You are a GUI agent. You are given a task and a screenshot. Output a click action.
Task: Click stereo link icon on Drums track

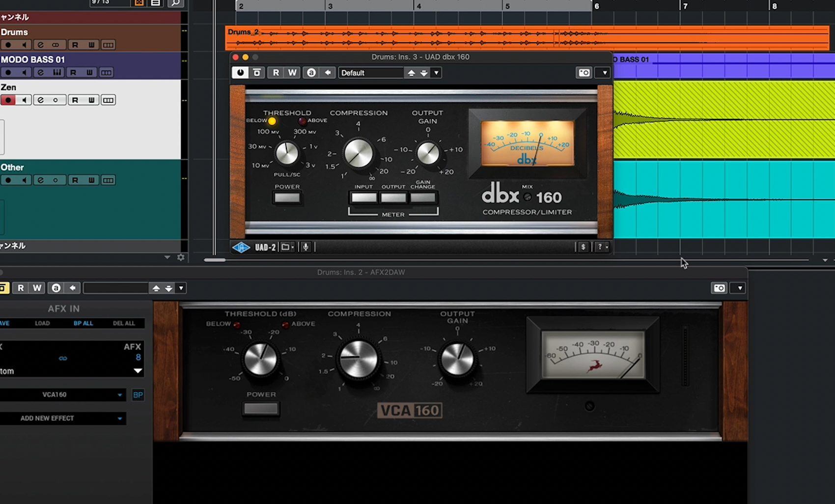(56, 45)
